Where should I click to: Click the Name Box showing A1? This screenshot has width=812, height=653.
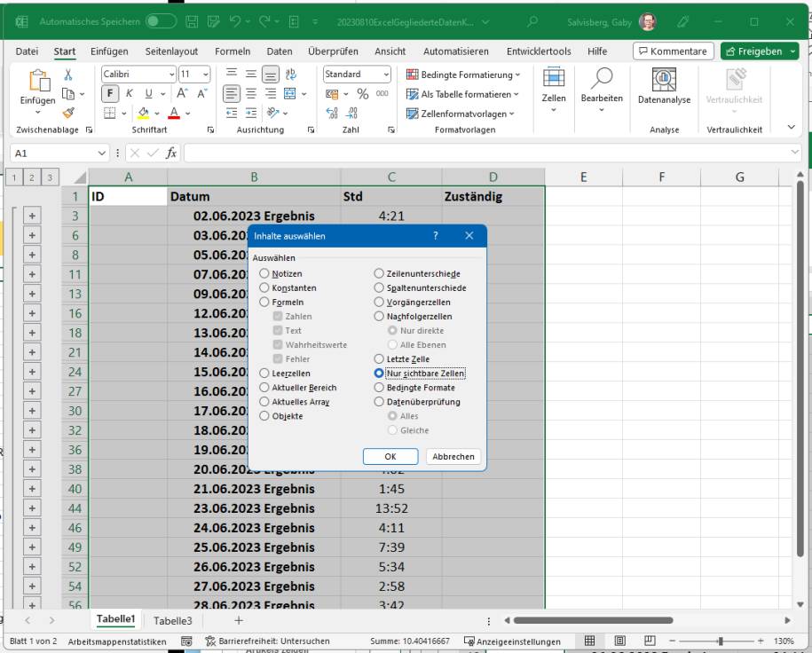click(x=44, y=153)
